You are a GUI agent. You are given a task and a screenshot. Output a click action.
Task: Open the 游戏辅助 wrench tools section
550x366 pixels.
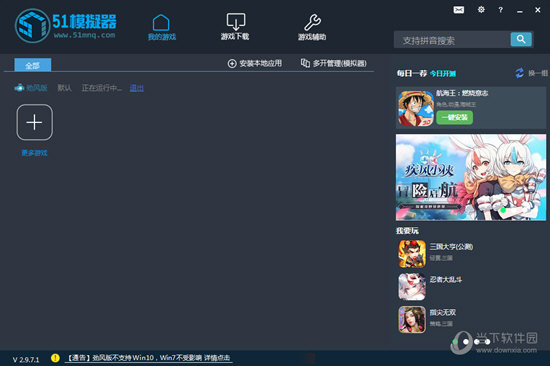[x=312, y=27]
